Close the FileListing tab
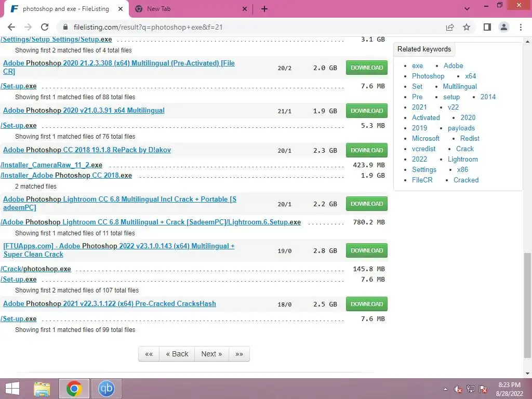 click(x=121, y=9)
